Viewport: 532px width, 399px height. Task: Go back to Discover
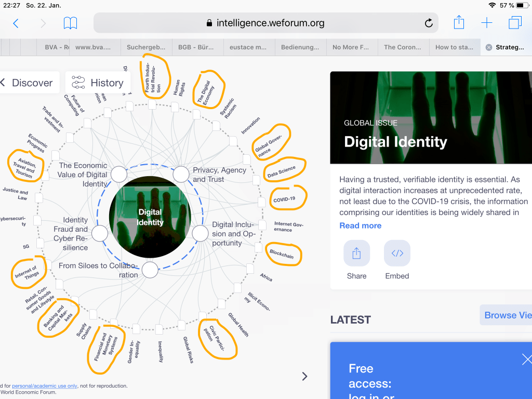click(x=26, y=83)
